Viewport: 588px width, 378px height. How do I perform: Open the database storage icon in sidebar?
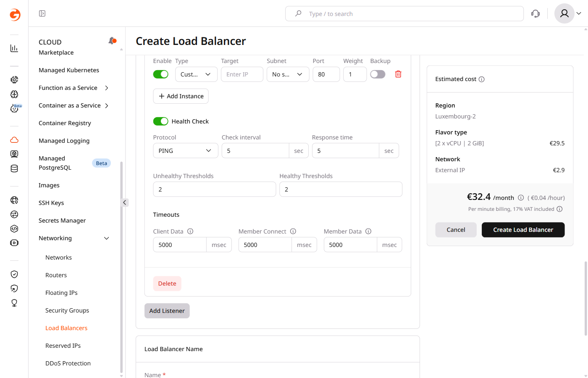[14, 168]
